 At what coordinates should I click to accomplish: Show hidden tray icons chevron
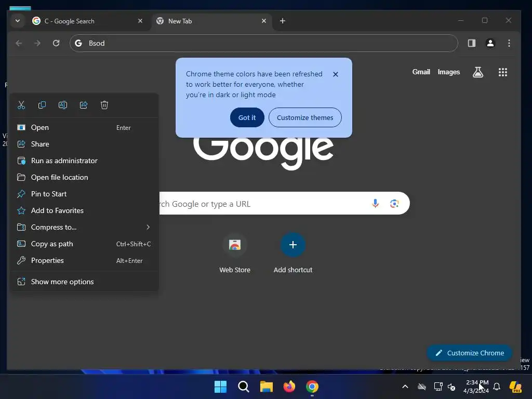[x=405, y=387]
